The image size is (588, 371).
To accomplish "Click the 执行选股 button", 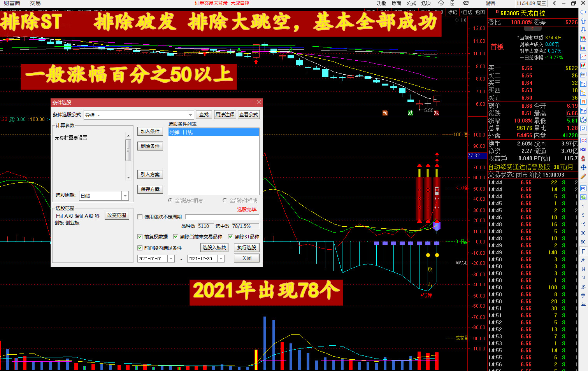I will (247, 247).
